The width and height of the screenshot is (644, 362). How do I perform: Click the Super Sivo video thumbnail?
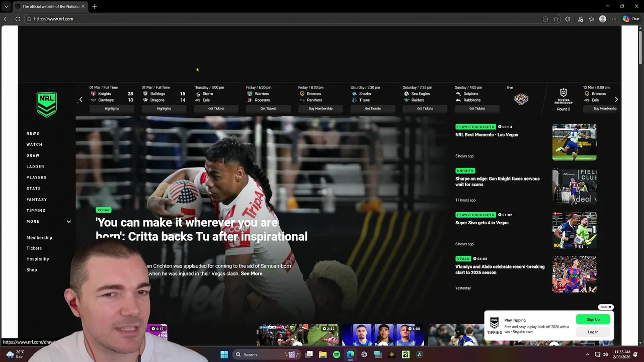(x=574, y=230)
